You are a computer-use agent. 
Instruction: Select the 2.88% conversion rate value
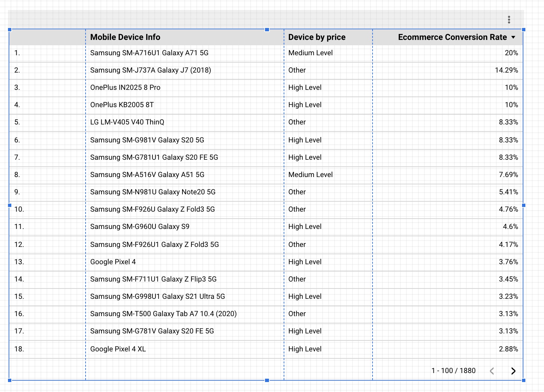point(508,349)
